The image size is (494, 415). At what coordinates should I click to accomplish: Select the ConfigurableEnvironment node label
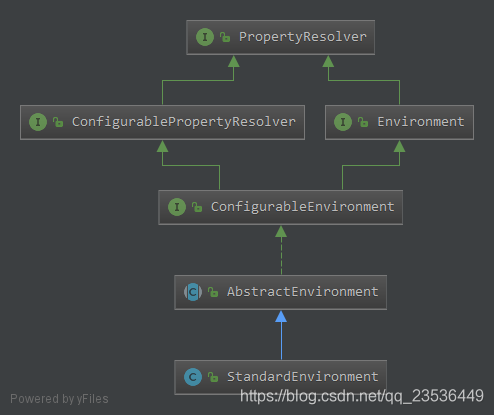tap(303, 207)
